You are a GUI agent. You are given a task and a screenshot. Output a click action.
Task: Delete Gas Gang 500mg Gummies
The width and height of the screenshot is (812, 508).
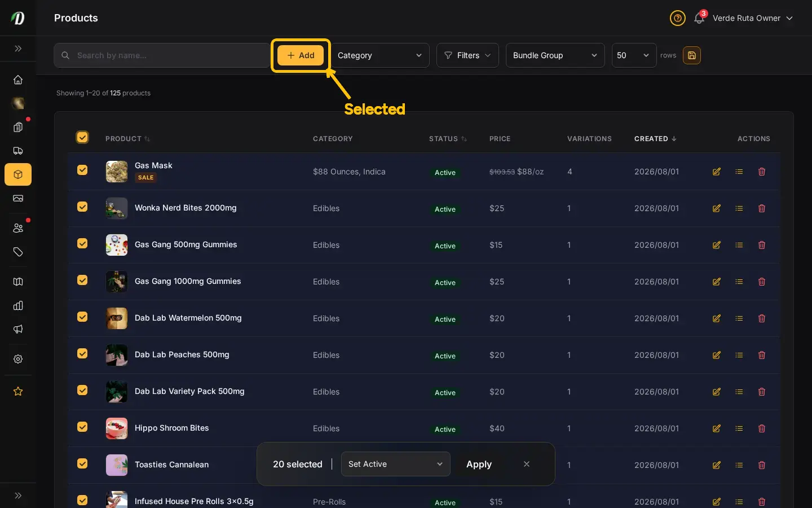[762, 245]
